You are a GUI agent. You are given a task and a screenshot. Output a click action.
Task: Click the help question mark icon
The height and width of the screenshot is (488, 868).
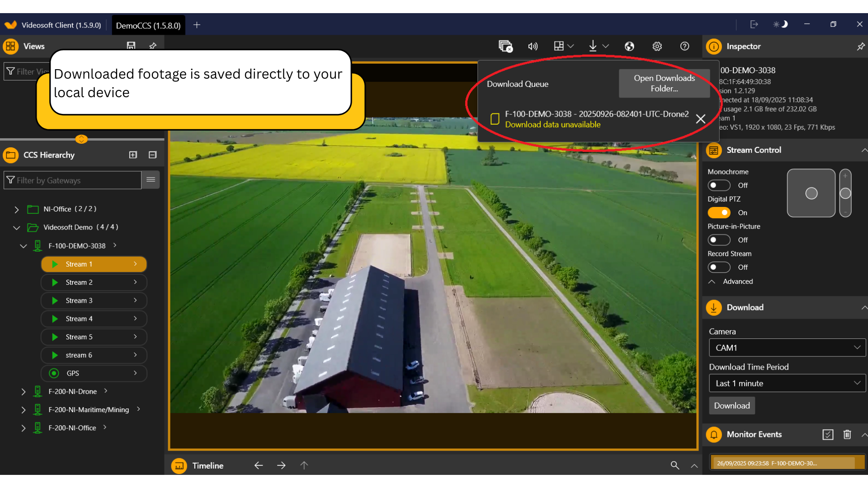coord(684,46)
